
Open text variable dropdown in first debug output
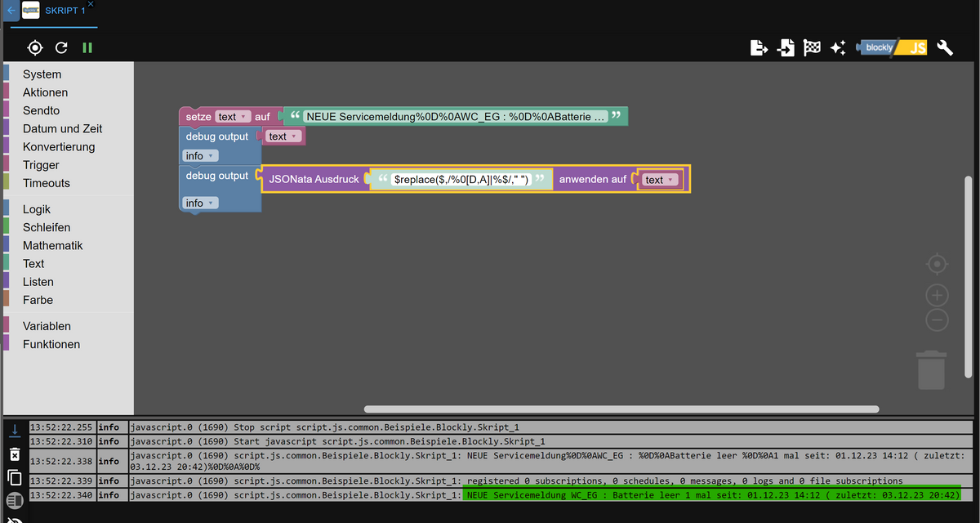[283, 136]
